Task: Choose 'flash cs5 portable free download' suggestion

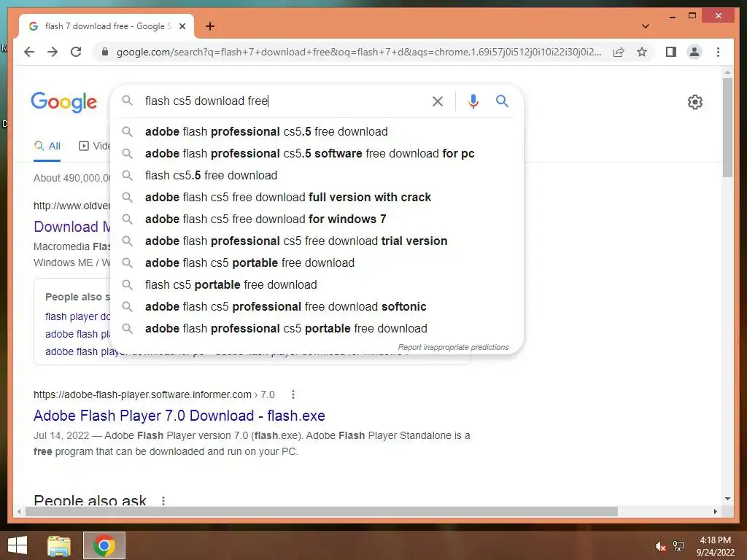Action: click(x=317, y=285)
